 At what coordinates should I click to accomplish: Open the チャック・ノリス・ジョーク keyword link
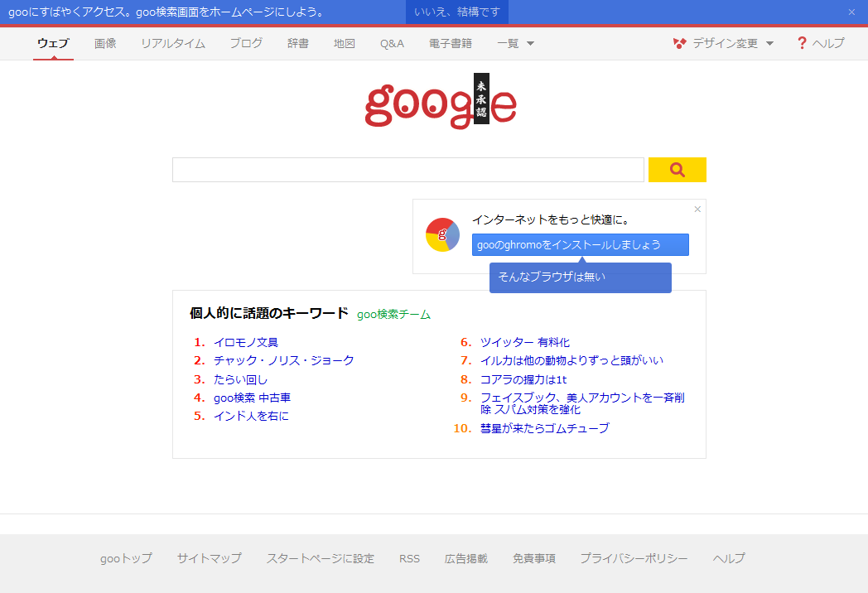point(283,360)
